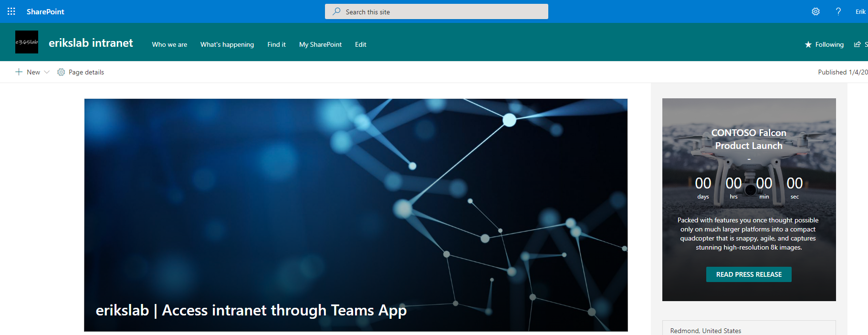Click the Page details gear icon
The height and width of the screenshot is (335, 868).
click(61, 72)
